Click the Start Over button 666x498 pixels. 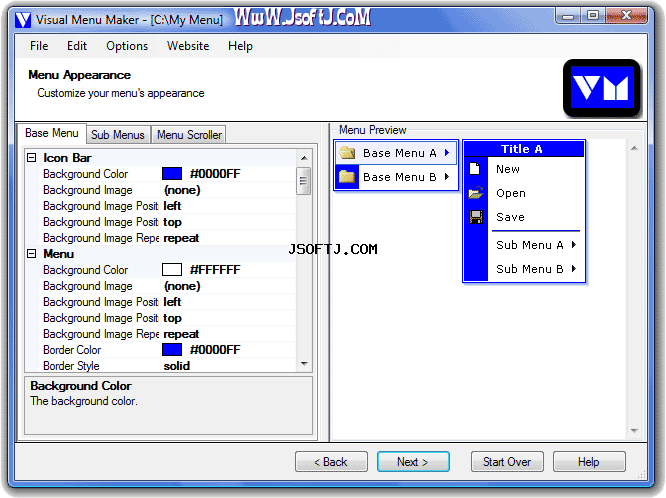[507, 462]
